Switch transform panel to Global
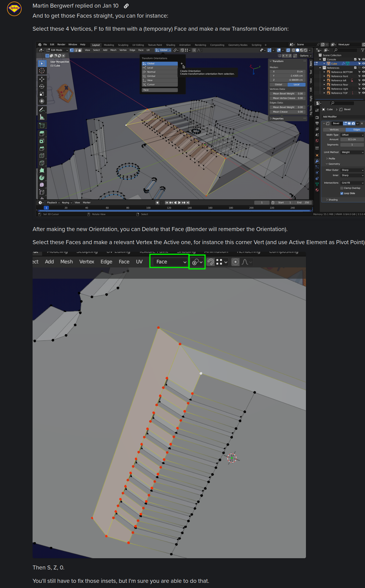This screenshot has height=588, width=365. pyautogui.click(x=279, y=85)
